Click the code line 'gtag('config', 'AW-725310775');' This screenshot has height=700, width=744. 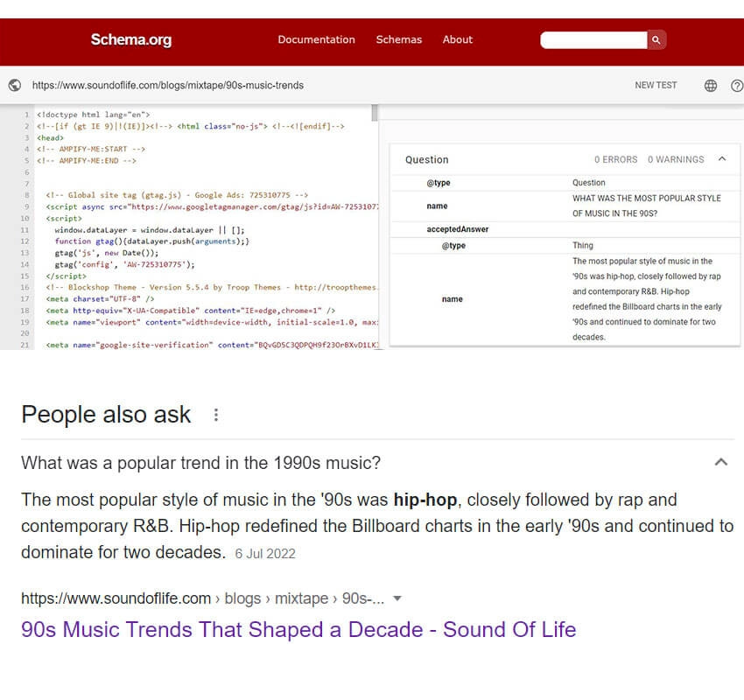tap(124, 264)
